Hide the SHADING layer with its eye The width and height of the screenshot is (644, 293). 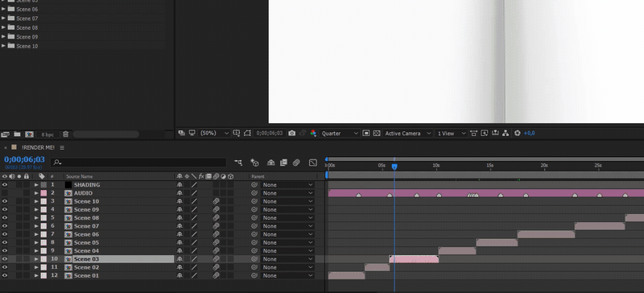tap(5, 185)
